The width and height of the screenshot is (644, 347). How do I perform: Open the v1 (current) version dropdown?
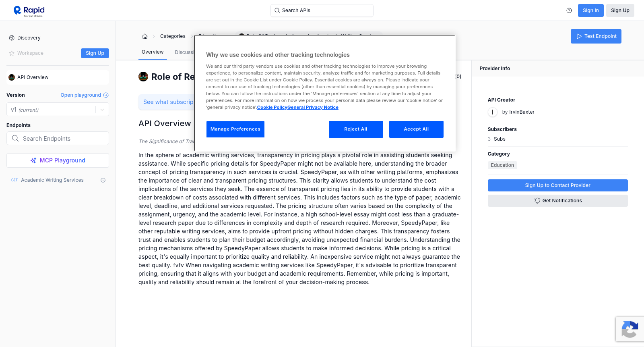tap(58, 110)
